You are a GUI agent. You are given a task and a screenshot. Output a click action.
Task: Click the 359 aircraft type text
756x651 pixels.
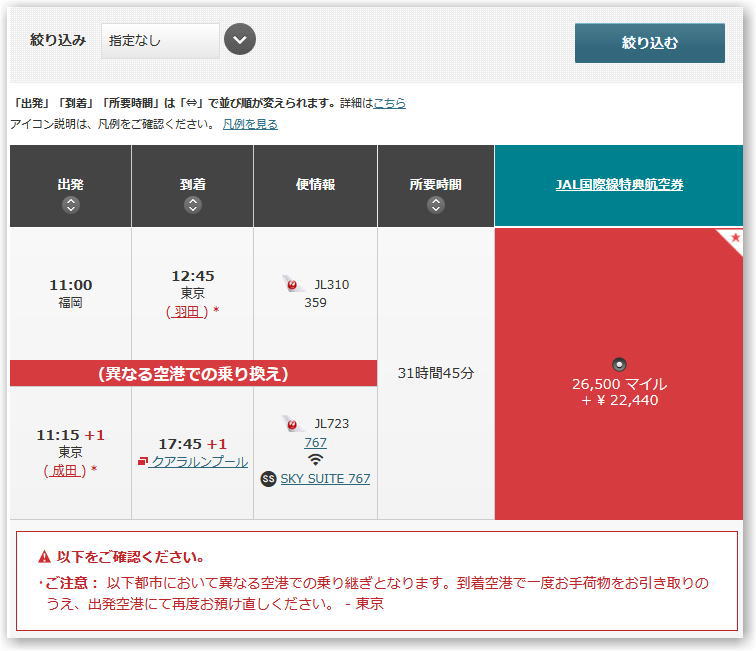(x=315, y=302)
